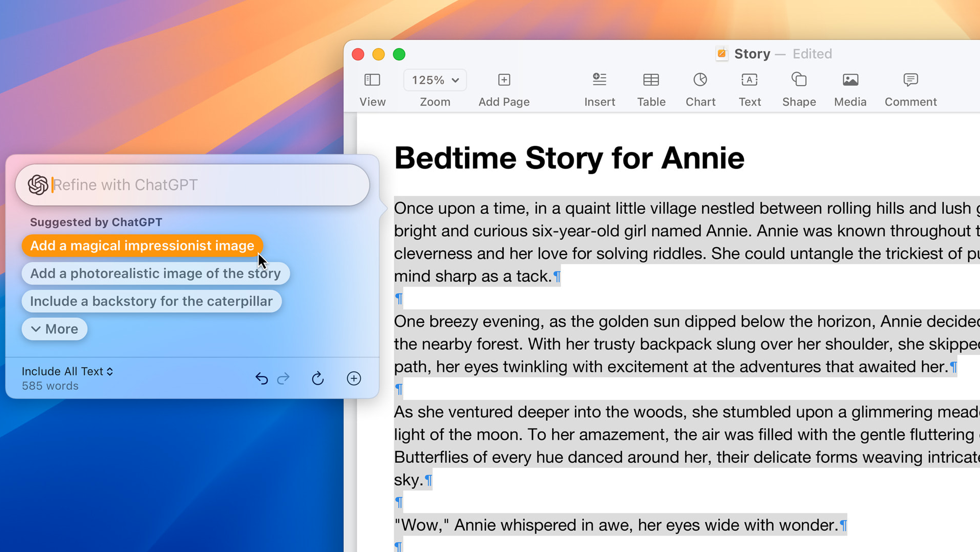Focus the Refine with ChatGPT field
Screen dimensions: 980x552
click(204, 185)
